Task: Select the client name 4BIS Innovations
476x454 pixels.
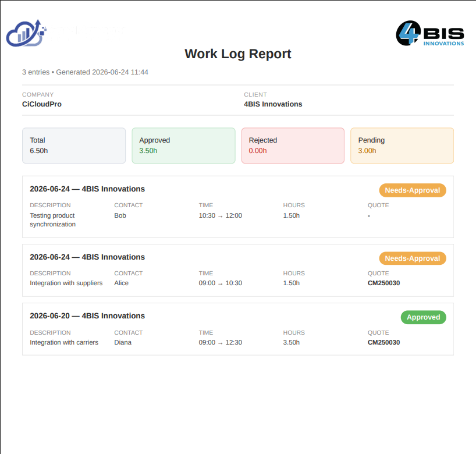Action: click(273, 104)
